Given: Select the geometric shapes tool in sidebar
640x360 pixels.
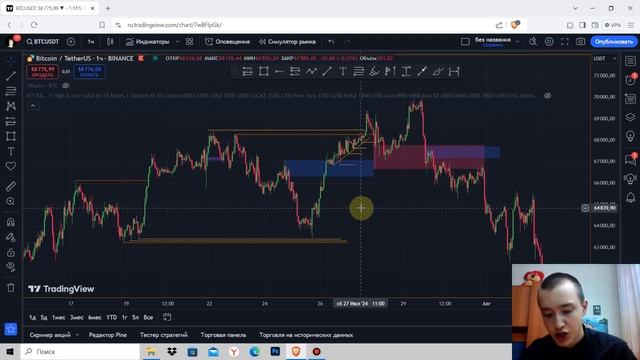Looking at the screenshot, I should pos(11,136).
